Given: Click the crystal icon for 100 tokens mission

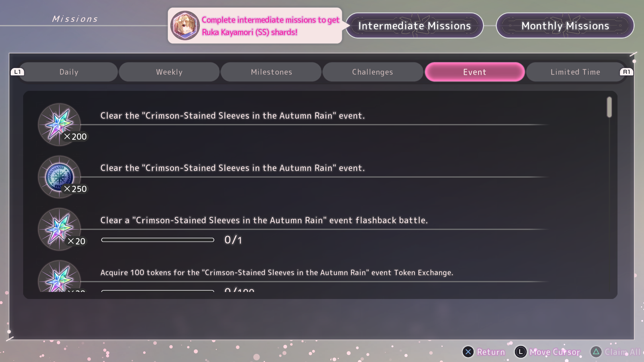Looking at the screenshot, I should (59, 276).
